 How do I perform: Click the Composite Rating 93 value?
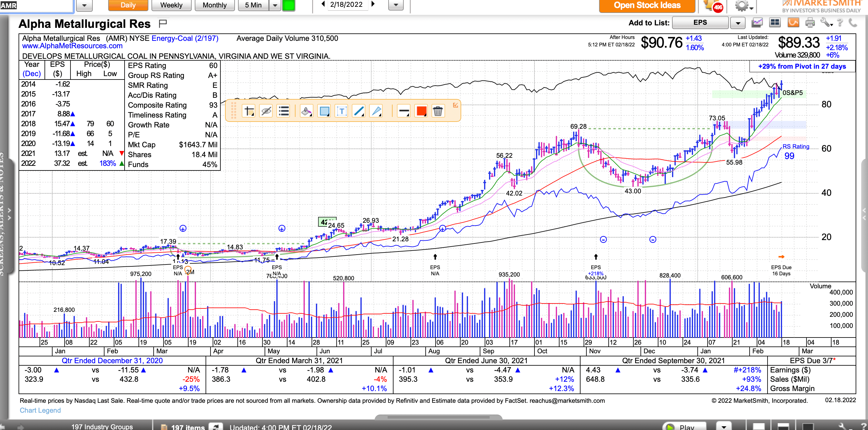(x=213, y=105)
